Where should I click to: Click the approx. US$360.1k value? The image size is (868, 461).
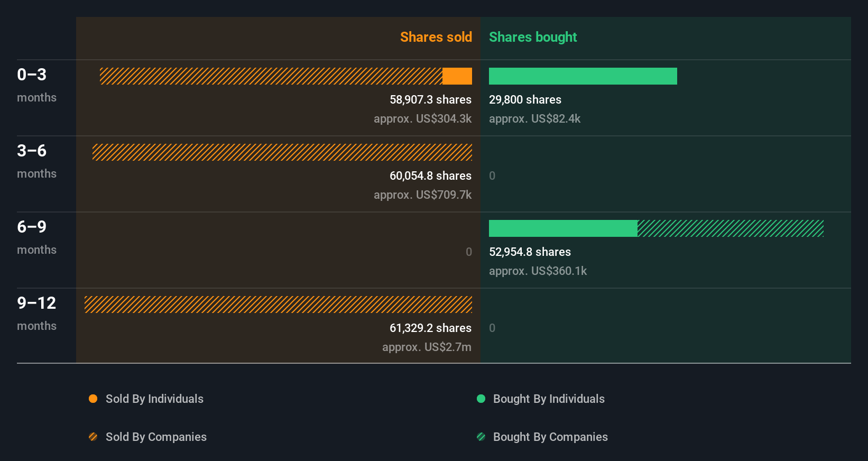(538, 271)
